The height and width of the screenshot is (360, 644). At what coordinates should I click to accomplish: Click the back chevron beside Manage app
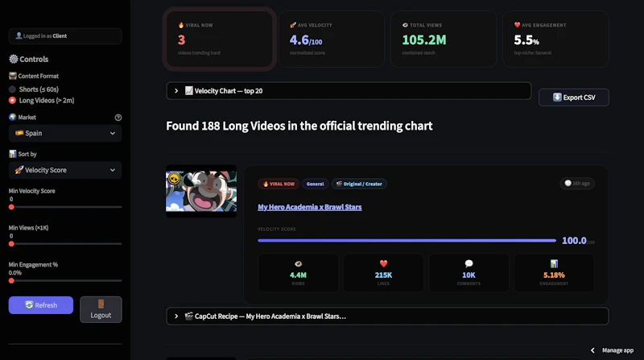[592, 350]
